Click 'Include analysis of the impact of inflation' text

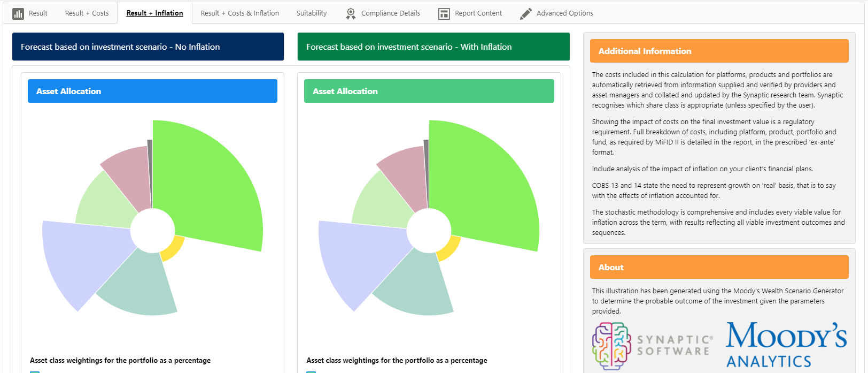tap(702, 169)
